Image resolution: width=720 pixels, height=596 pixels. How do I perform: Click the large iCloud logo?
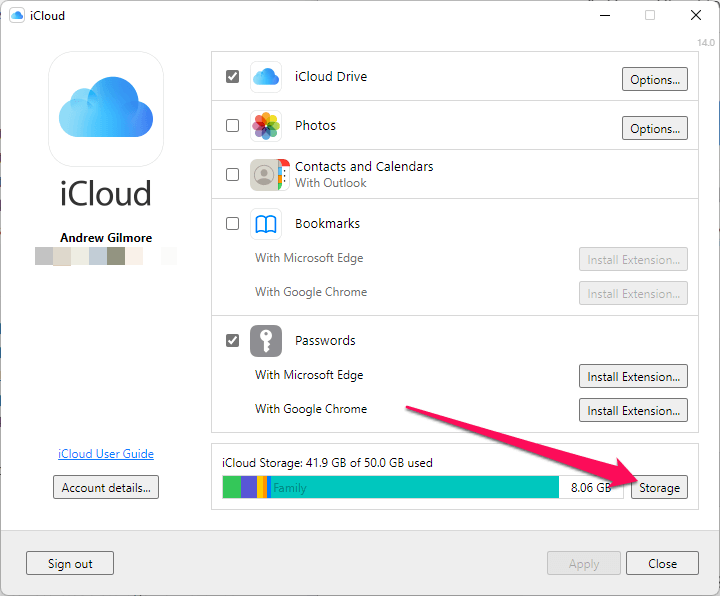[x=106, y=109]
